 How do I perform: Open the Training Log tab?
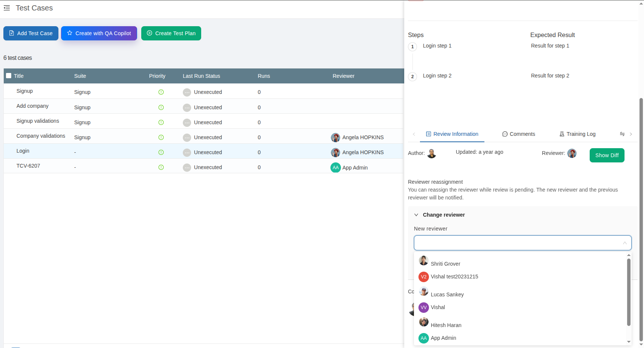click(x=577, y=134)
